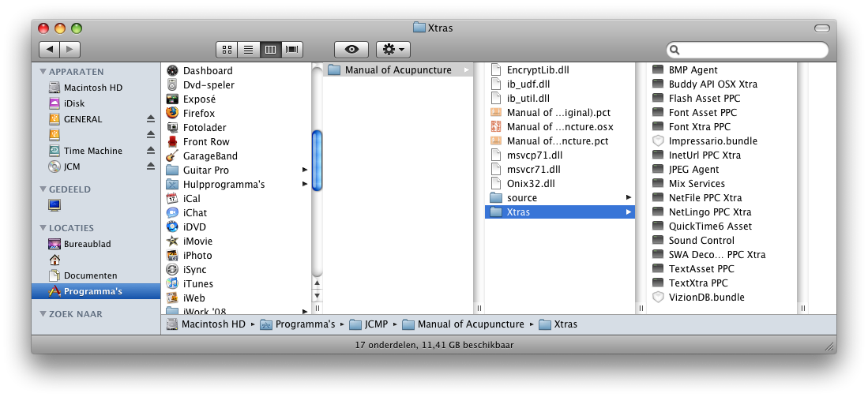The height and width of the screenshot is (397, 868).
Task: Select the Dvd-speler application icon
Action: point(173,84)
